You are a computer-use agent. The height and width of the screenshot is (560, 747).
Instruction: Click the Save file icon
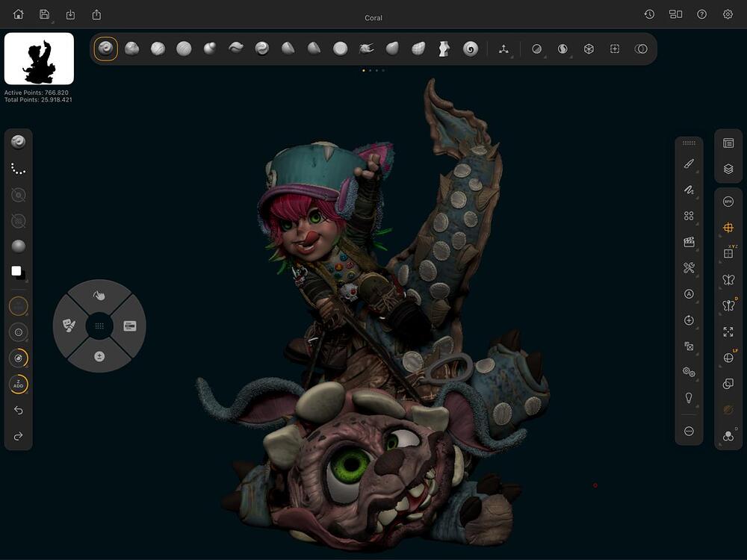pyautogui.click(x=44, y=14)
